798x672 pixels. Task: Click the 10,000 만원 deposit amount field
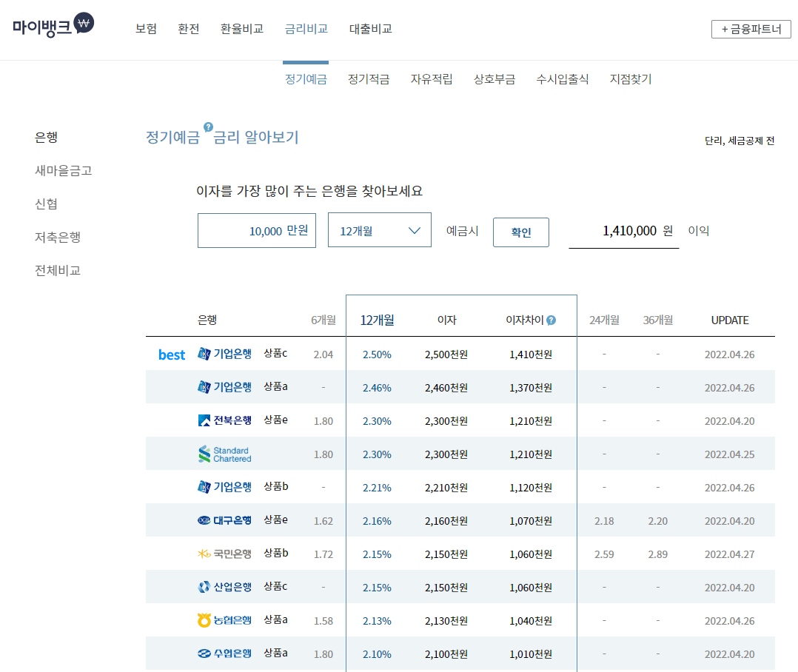click(256, 230)
